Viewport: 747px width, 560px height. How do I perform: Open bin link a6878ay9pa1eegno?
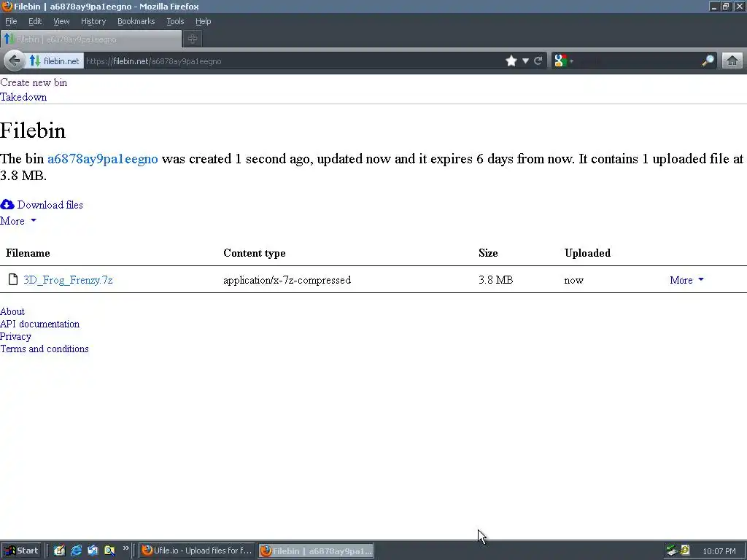click(102, 158)
